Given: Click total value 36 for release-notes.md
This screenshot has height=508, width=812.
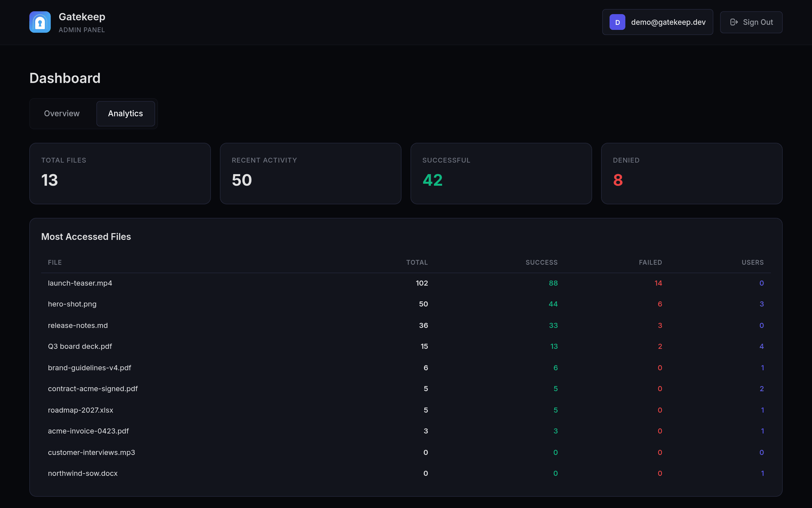Looking at the screenshot, I should [x=423, y=326].
